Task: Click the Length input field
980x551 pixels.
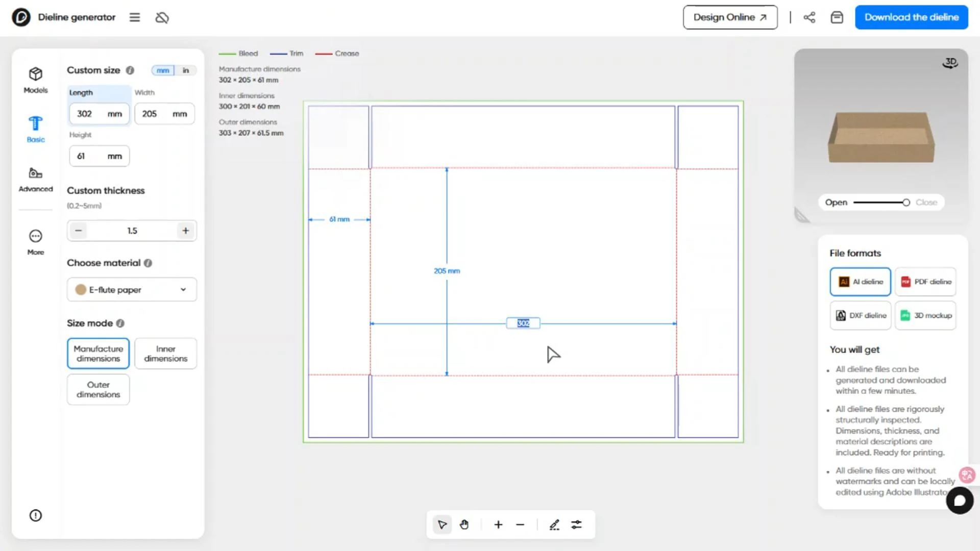Action: [100, 114]
